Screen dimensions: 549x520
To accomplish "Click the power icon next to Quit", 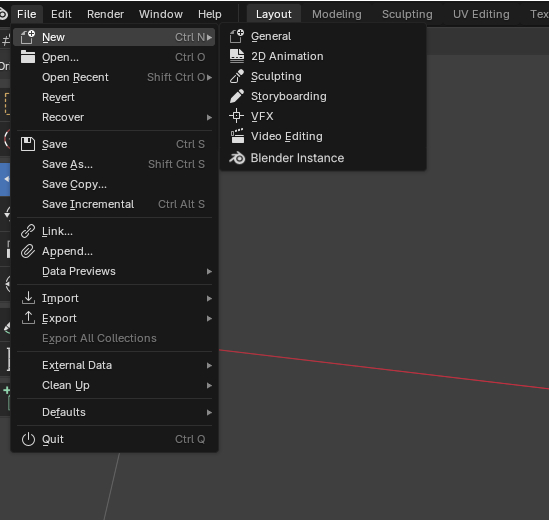I will pyautogui.click(x=28, y=439).
